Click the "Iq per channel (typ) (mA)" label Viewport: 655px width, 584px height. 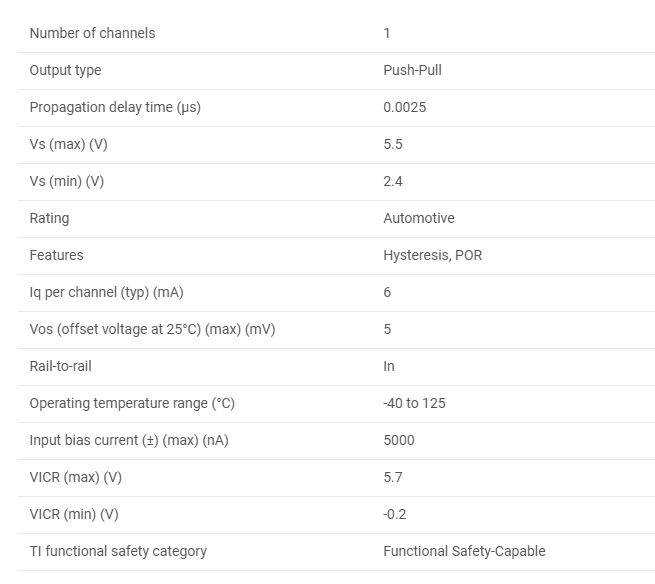click(106, 292)
